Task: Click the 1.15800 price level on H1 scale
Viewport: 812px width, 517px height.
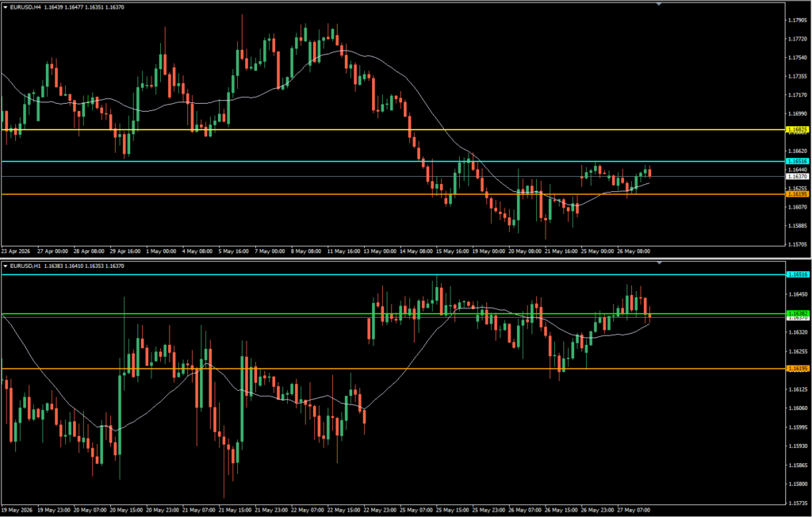Action: [799, 484]
